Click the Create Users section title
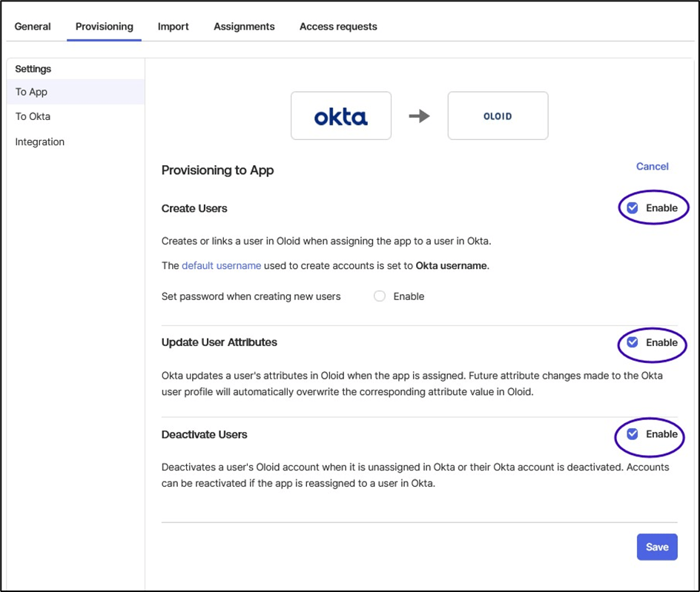Viewport: 700px width, 592px height. (x=194, y=208)
